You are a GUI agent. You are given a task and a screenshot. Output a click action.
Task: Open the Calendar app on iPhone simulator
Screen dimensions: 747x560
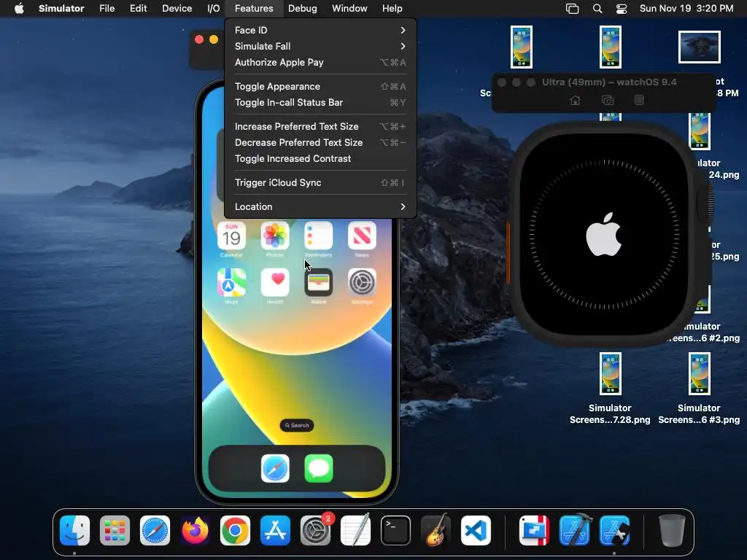231,236
